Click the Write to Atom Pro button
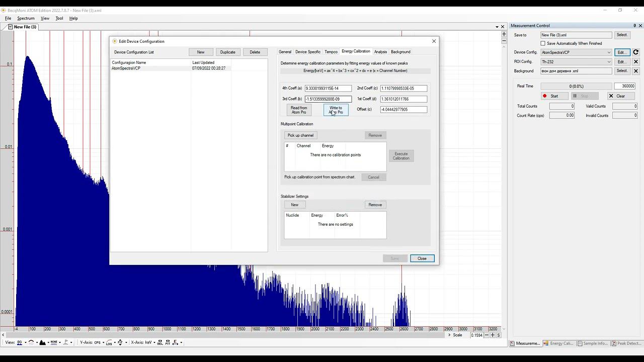Screen dimensions: 644x362 [x=336, y=110]
